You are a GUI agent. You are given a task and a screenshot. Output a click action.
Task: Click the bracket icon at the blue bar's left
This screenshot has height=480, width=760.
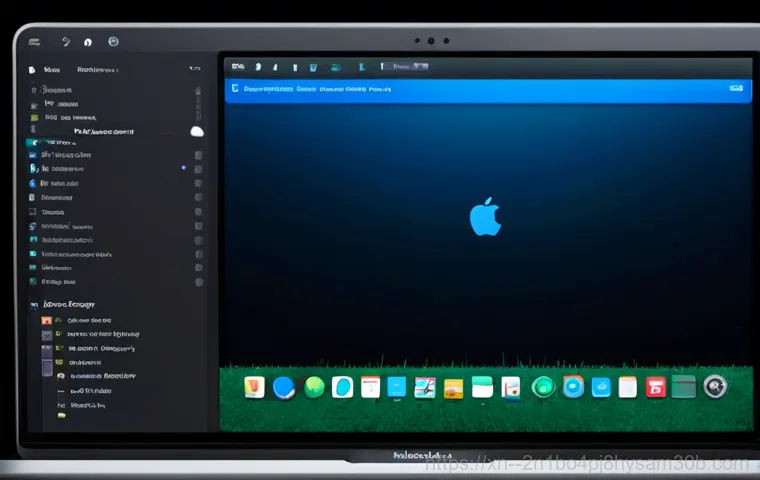235,88
